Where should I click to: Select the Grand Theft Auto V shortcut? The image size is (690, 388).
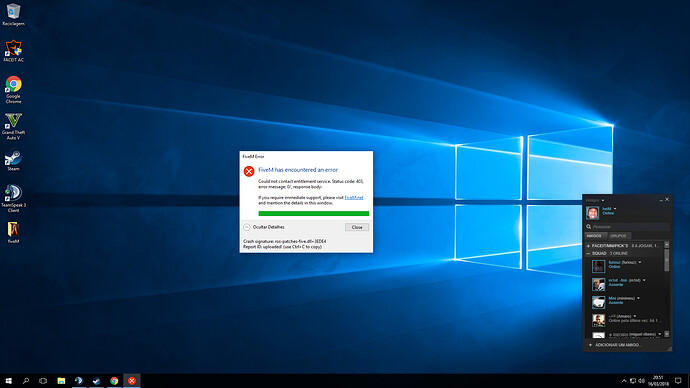pos(13,126)
